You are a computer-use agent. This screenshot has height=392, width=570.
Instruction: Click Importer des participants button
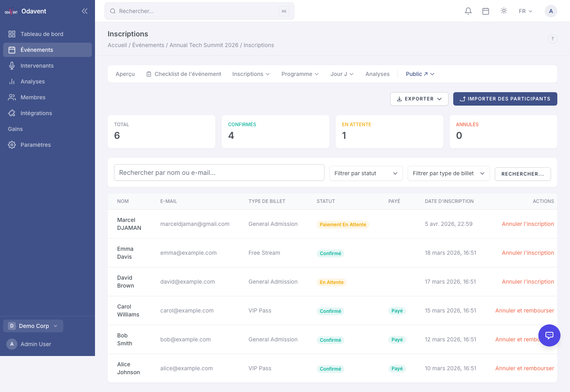[x=505, y=99]
